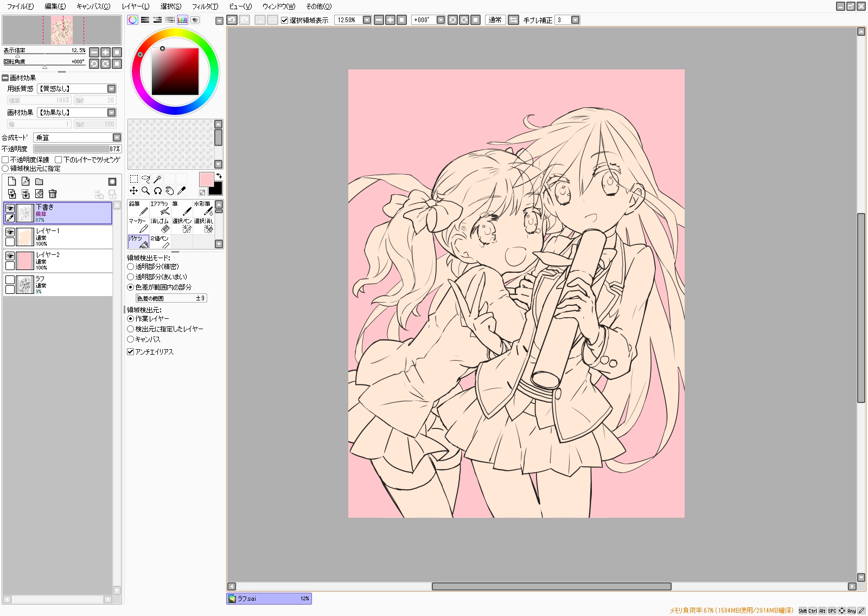Screen dimensions: 868x616
Task: Choose the マーカー marker tool
Action: pyautogui.click(x=138, y=226)
